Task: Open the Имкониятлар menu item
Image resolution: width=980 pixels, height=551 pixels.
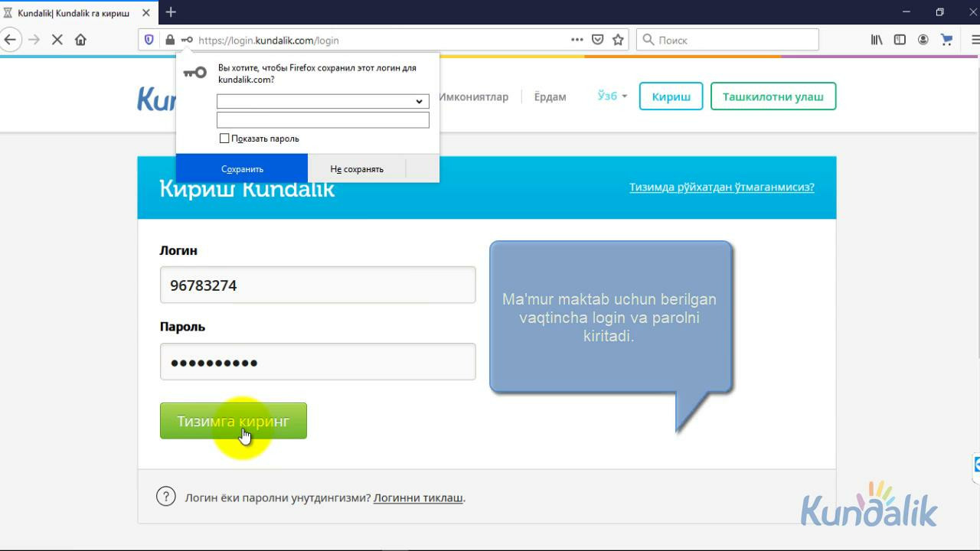Action: click(x=473, y=96)
